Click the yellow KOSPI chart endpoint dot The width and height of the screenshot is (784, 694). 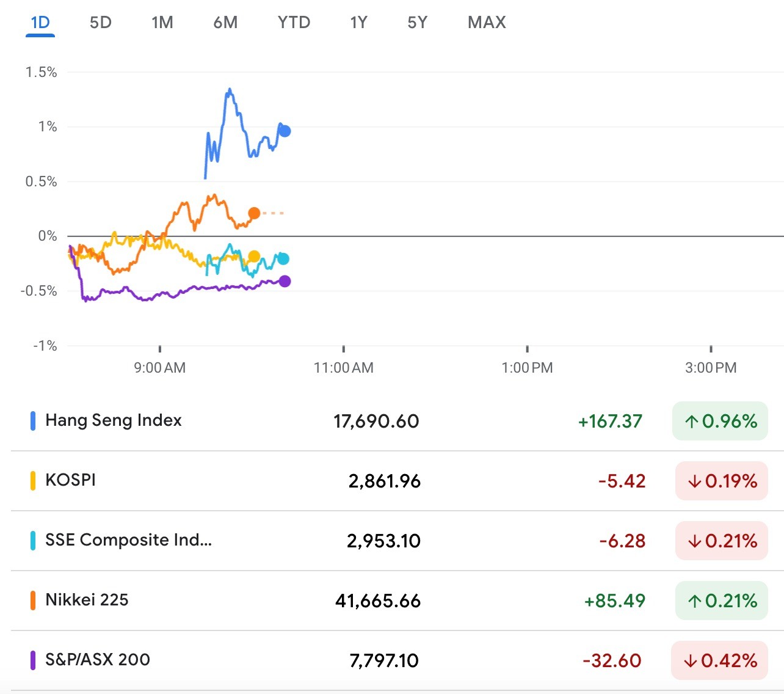(254, 257)
